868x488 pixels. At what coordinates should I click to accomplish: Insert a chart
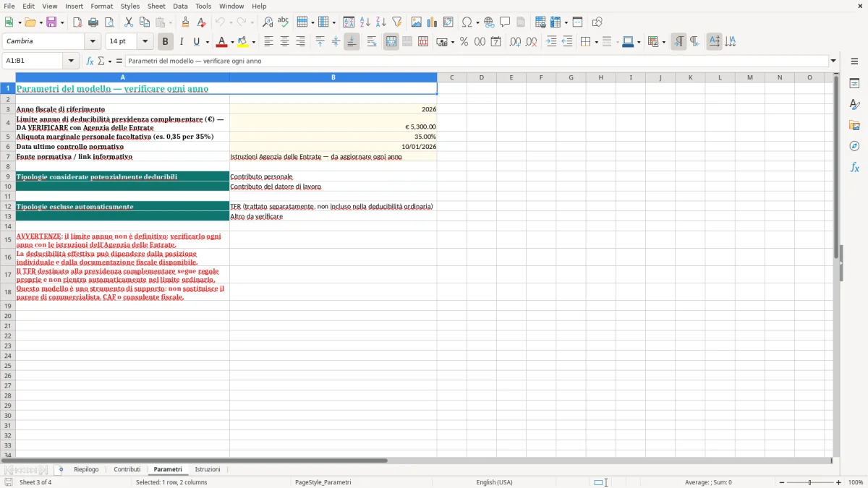point(433,22)
